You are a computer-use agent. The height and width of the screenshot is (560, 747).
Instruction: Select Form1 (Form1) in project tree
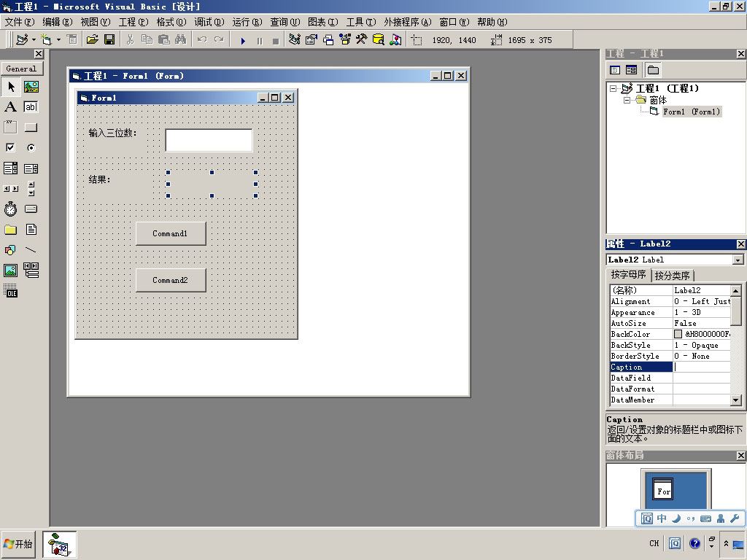point(692,112)
